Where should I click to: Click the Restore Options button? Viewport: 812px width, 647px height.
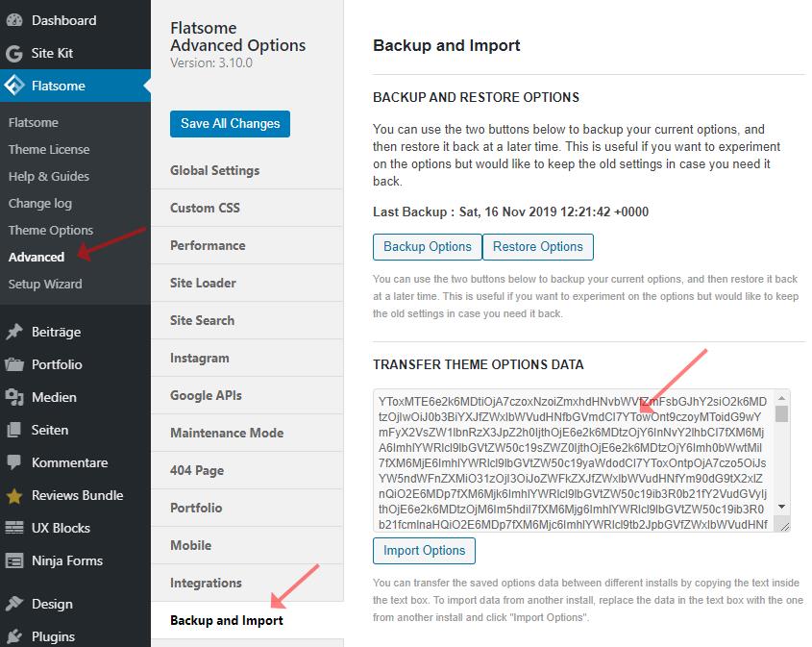[x=537, y=246]
